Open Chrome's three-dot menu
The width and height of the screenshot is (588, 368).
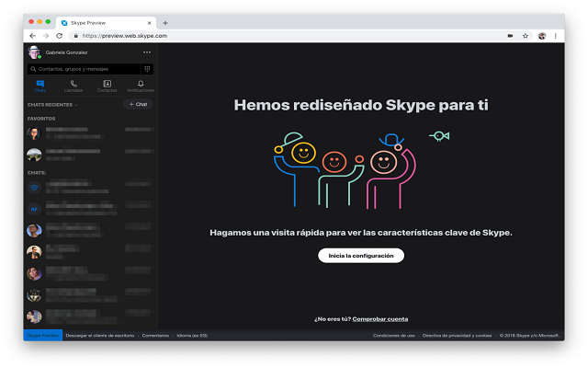(557, 36)
